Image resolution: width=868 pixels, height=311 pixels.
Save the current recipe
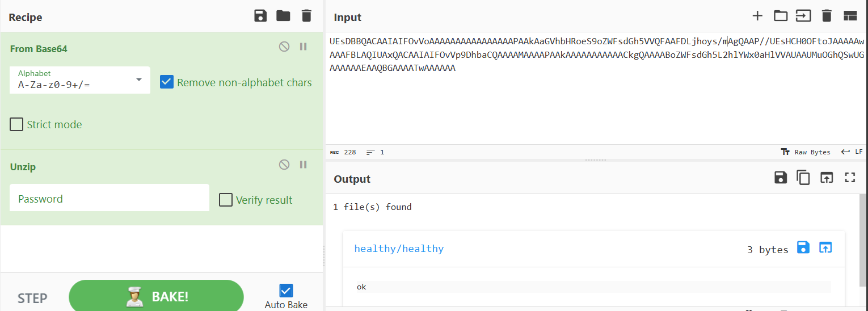coord(260,16)
